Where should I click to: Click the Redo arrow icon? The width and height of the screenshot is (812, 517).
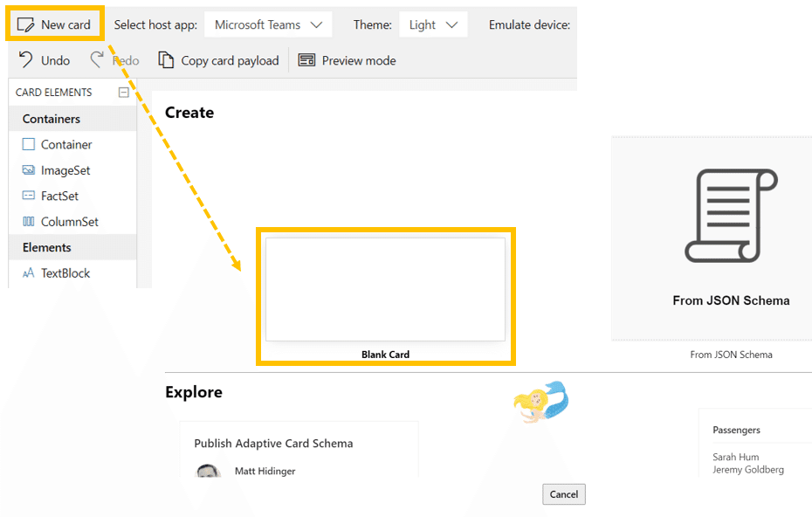click(97, 60)
